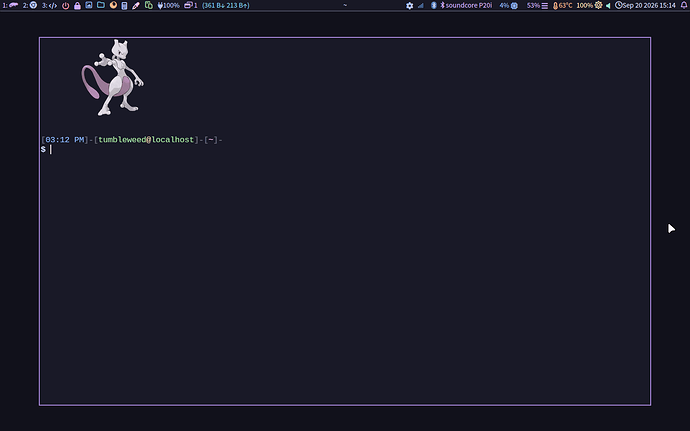Click the volume speaker icon
This screenshot has height=431, width=690.
click(x=608, y=5)
